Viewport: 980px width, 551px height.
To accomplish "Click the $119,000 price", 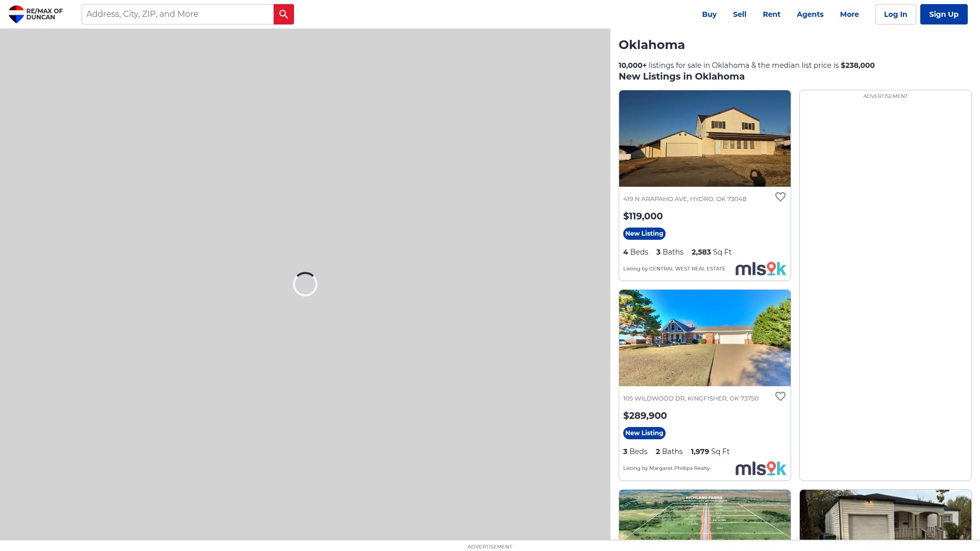I will tap(643, 216).
